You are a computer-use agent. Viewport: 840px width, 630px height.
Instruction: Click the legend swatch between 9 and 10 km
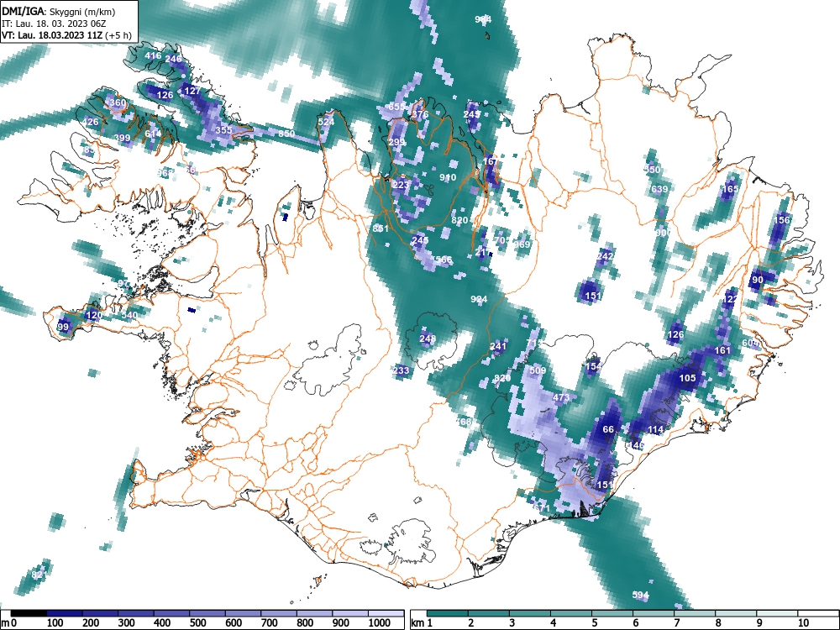tap(777, 613)
